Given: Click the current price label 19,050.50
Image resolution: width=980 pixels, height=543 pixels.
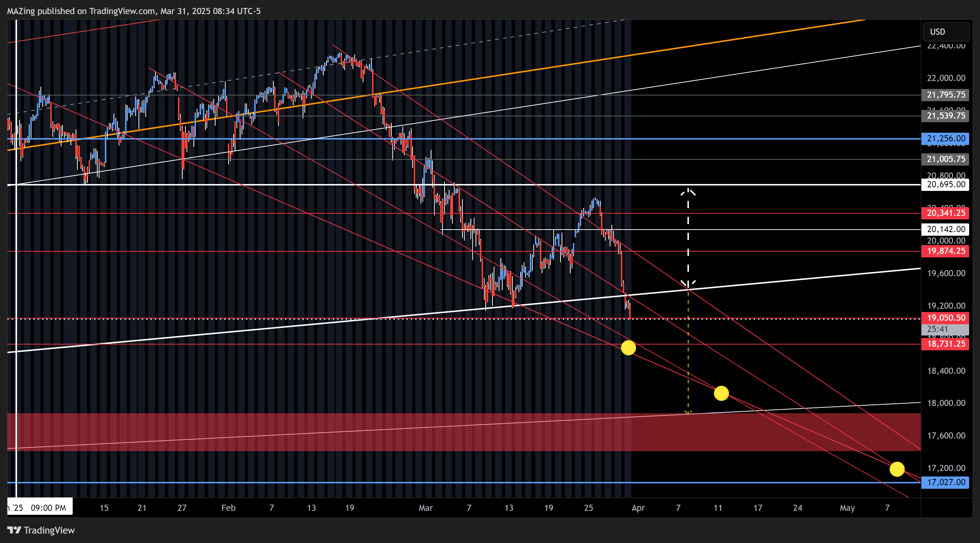Looking at the screenshot, I should (x=945, y=318).
